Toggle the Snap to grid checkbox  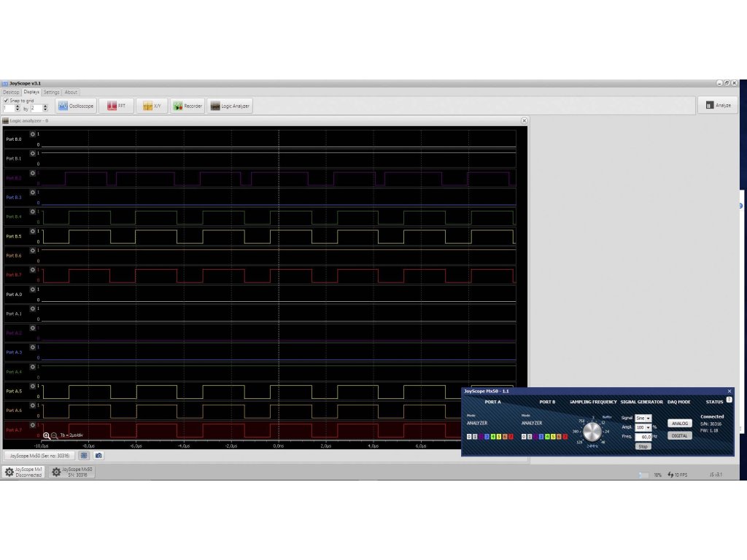tap(5, 101)
